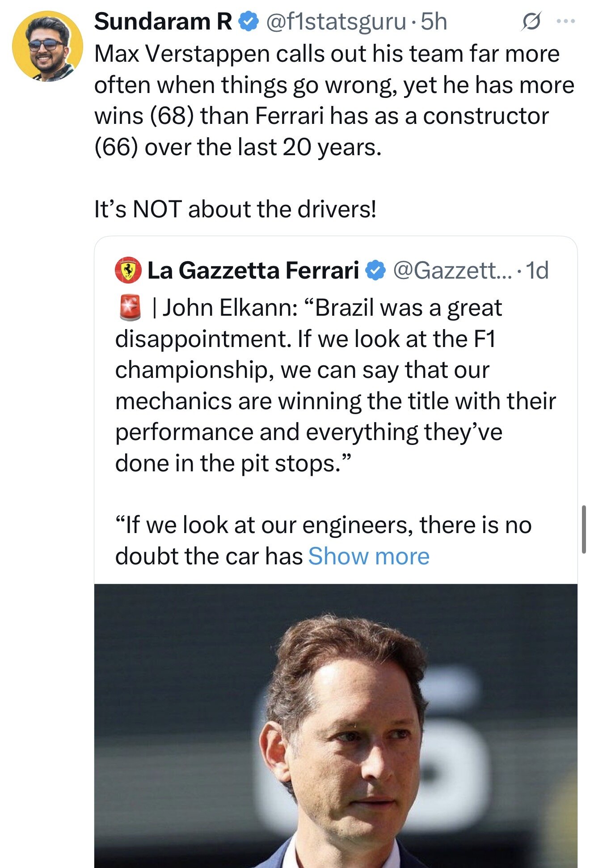This screenshot has width=590, height=868.
Task: Open La Gazzetta Ferrari account name
Action: tap(253, 270)
